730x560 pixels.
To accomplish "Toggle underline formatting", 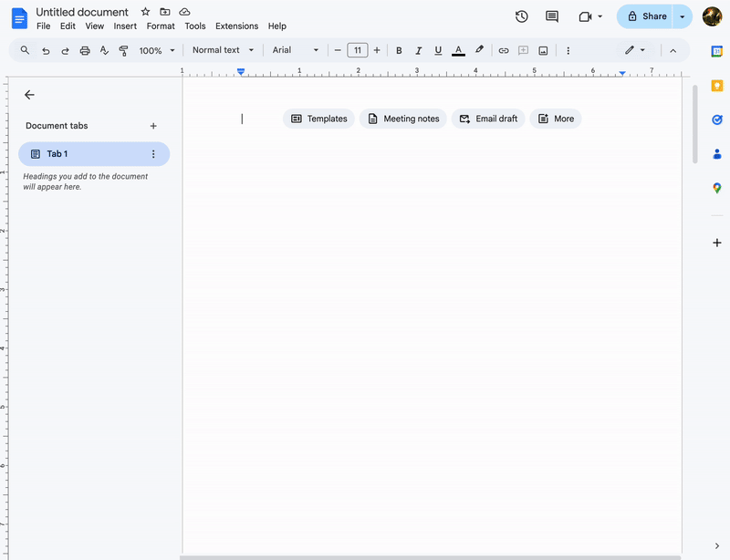I will 438,51.
